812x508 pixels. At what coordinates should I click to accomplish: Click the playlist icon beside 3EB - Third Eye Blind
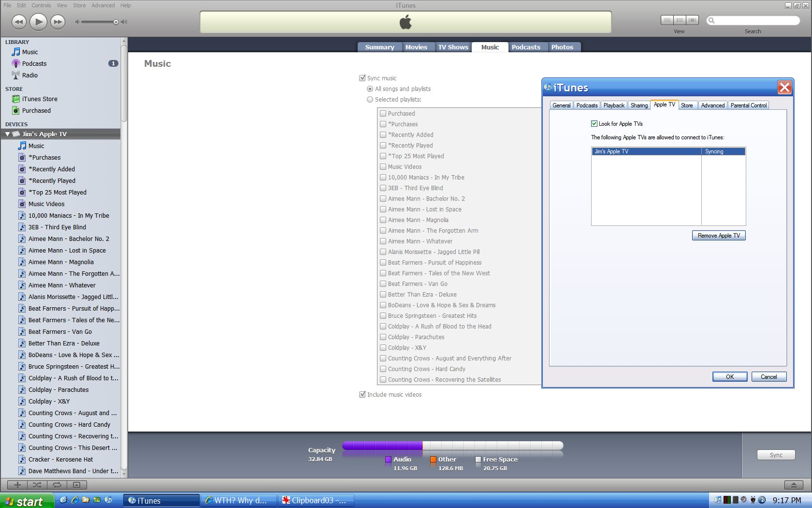[x=22, y=227]
